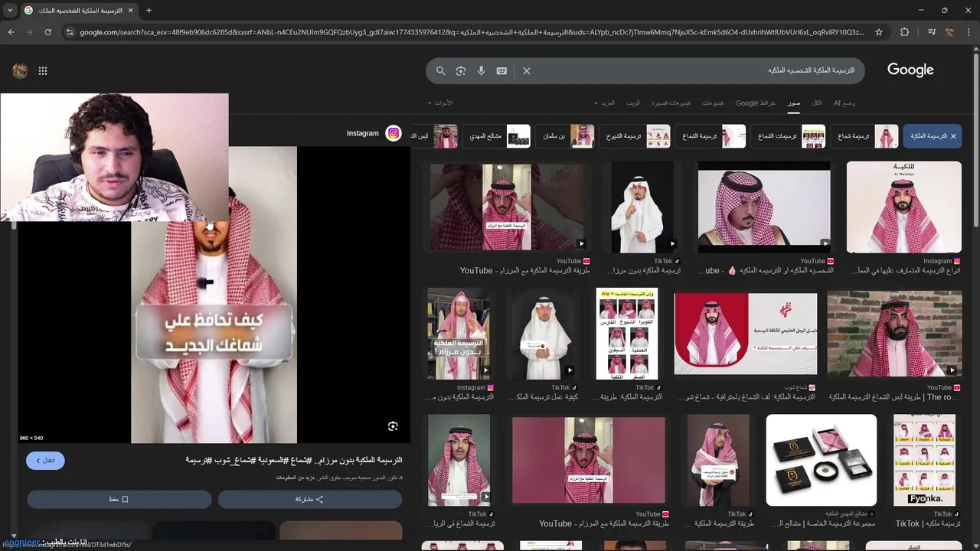The image size is (980, 551).
Task: Open the shemagh styles chart TikTok thumbnail
Action: [627, 334]
